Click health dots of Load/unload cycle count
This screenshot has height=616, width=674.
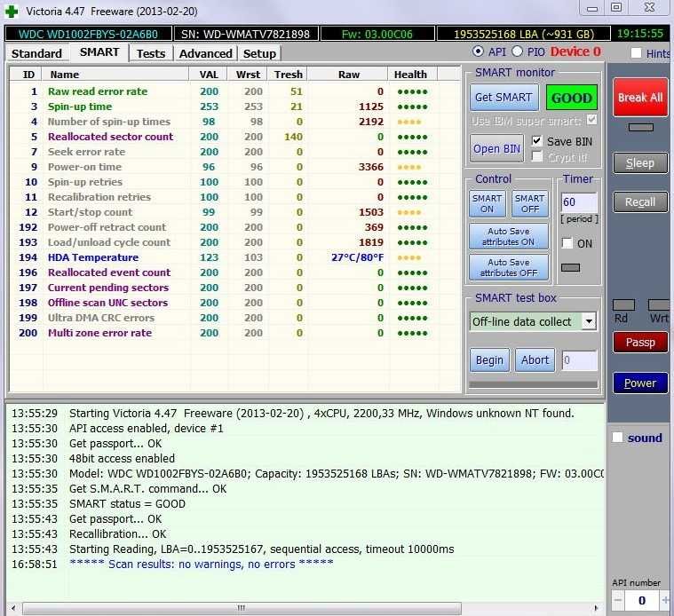coord(412,242)
